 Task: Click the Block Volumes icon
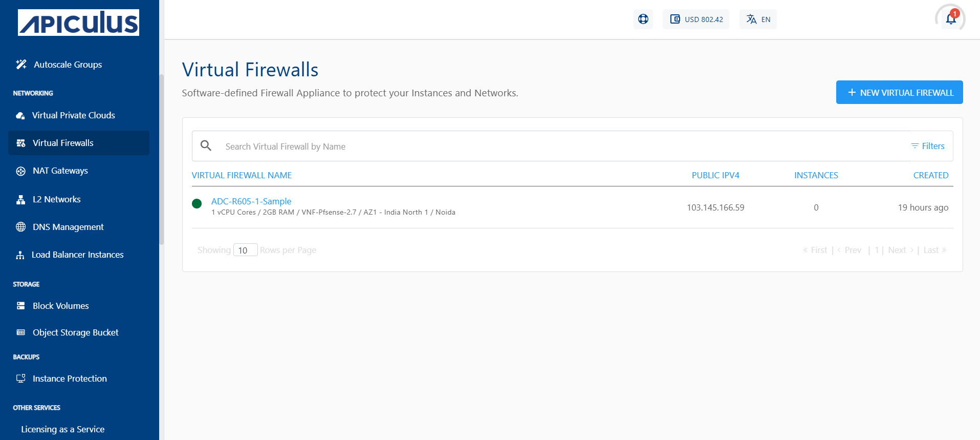coord(21,306)
